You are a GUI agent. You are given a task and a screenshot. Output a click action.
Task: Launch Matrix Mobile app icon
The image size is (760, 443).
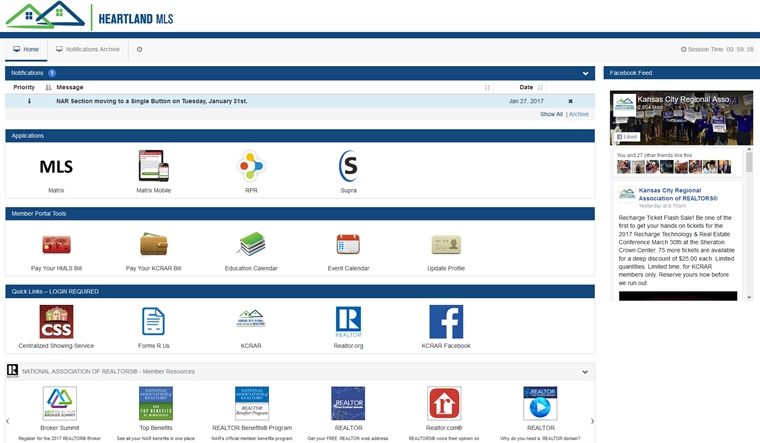click(154, 166)
